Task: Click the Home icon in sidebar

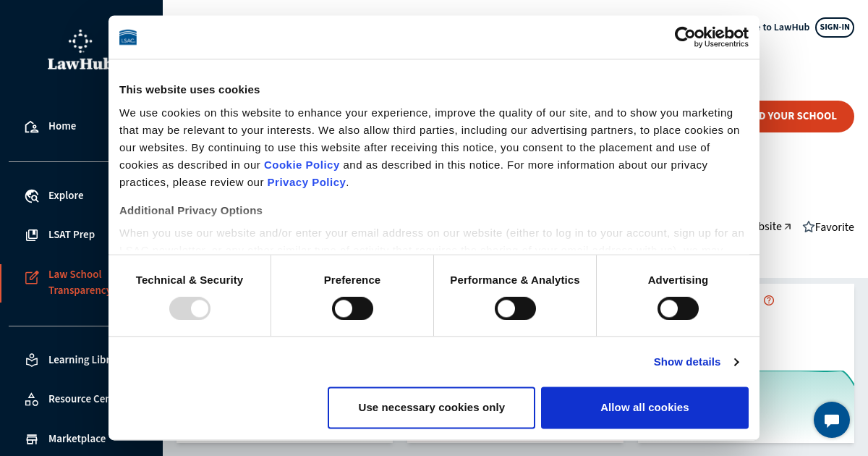Action: [x=31, y=127]
